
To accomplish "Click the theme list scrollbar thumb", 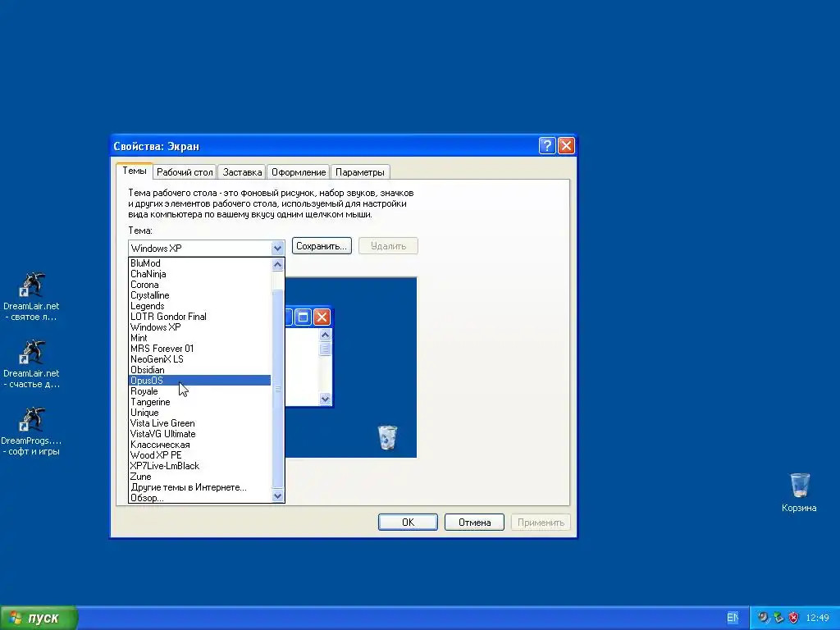I will click(x=277, y=389).
